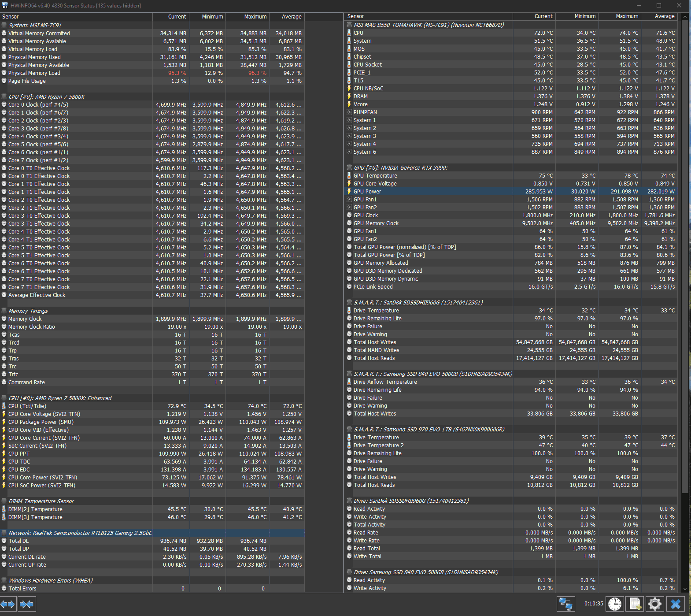Click the left pane Current column header
The width and height of the screenshot is (691, 616).
(171, 16)
